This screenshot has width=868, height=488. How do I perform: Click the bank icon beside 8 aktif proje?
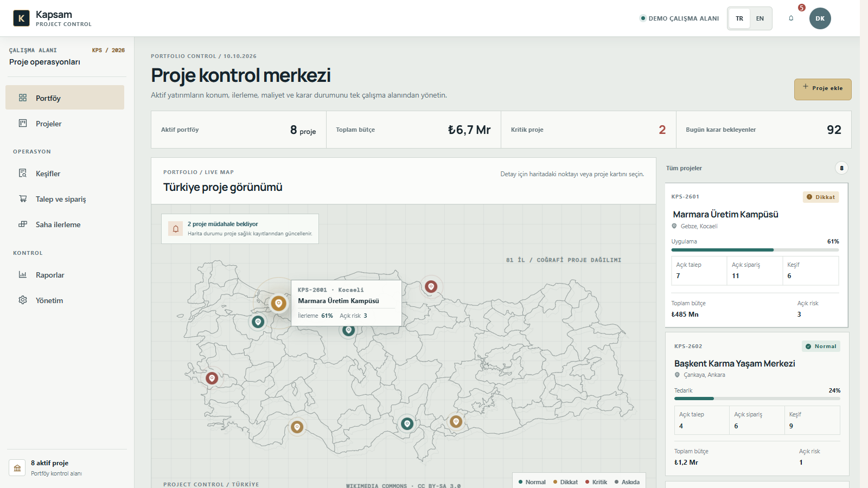(x=17, y=468)
